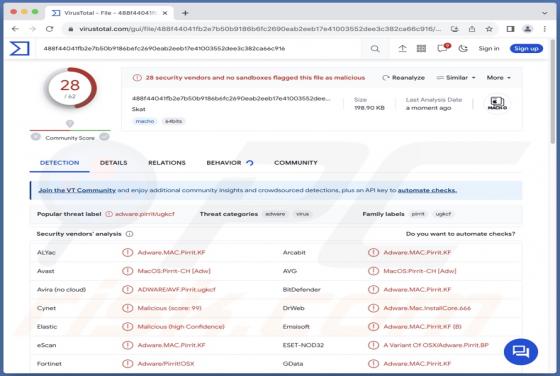Viewport: 560px width, 376px height.
Task: Switch to the DETECTION tab
Action: coord(60,163)
